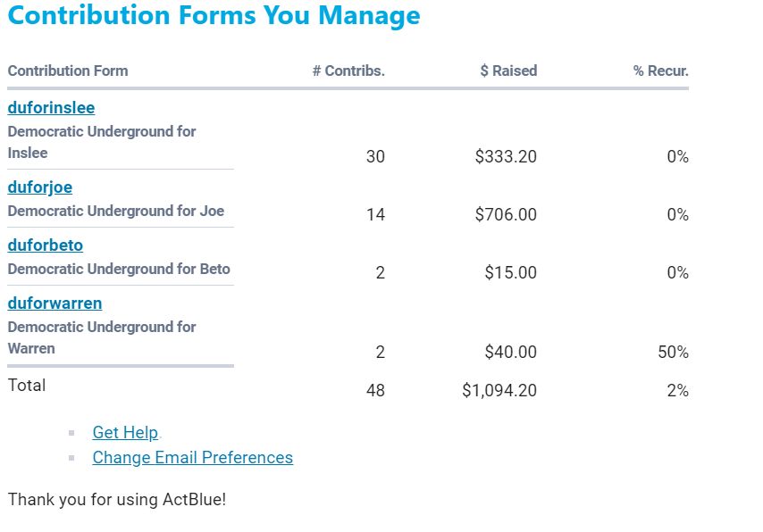
Task: Click the Contribution Form column header
Action: pyautogui.click(x=68, y=71)
